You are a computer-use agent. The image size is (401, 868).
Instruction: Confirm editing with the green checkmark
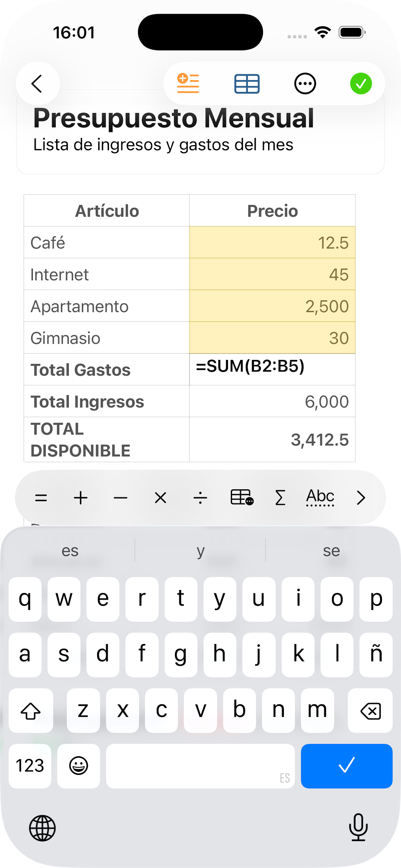click(361, 83)
